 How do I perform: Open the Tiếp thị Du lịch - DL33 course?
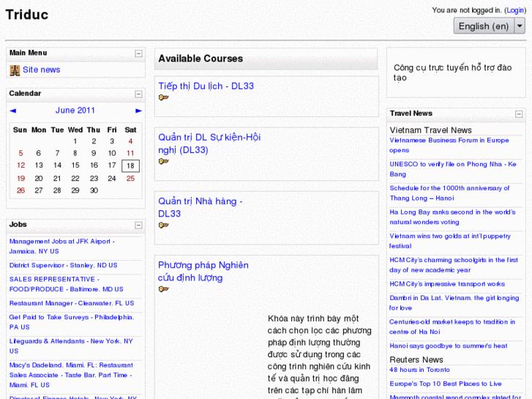click(206, 86)
